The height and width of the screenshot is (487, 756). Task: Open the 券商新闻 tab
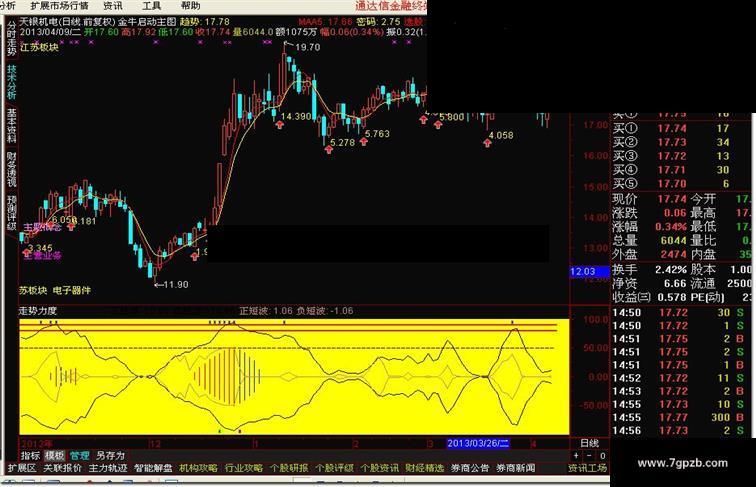[x=515, y=468]
